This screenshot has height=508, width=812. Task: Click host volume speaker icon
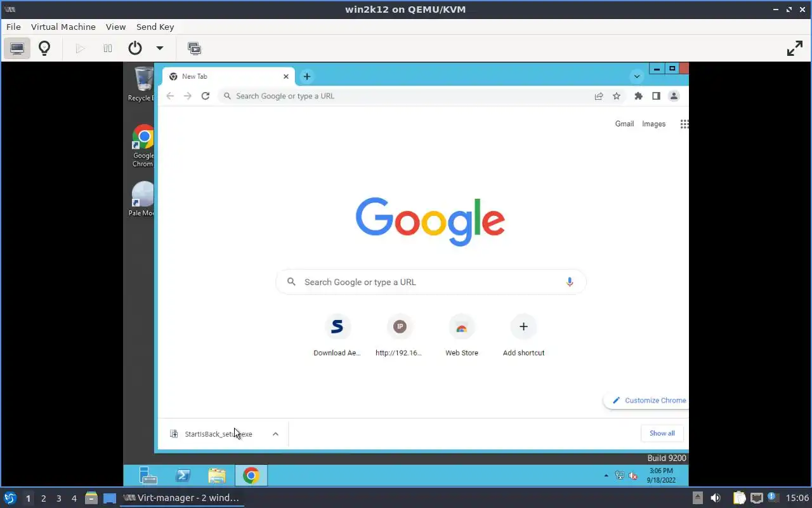[x=716, y=498]
